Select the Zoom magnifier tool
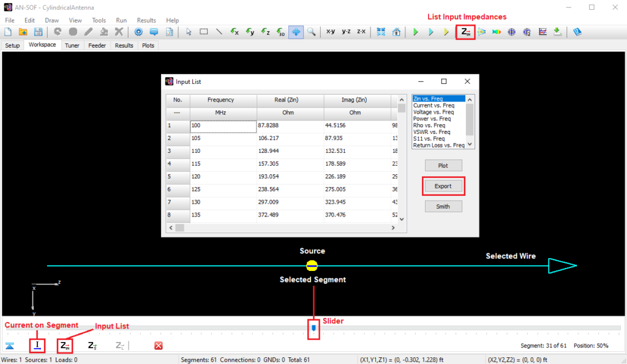Viewport: 627px width, 364px height. coord(312,32)
